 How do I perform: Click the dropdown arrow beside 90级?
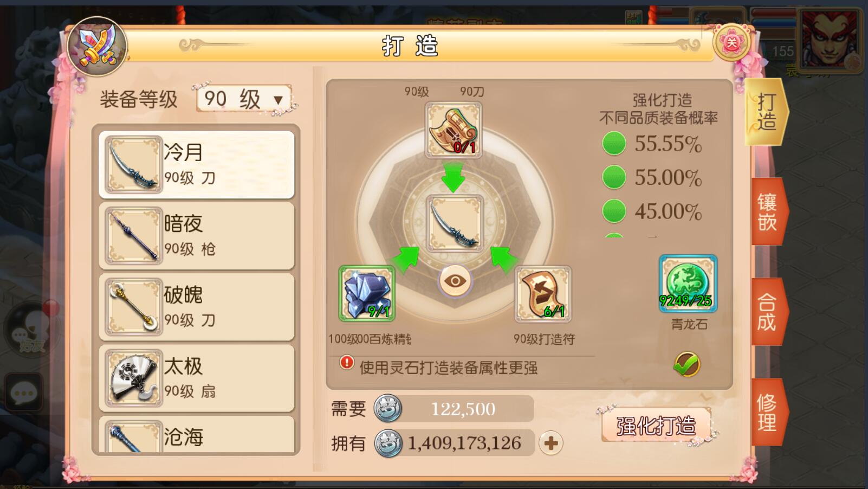click(x=278, y=100)
